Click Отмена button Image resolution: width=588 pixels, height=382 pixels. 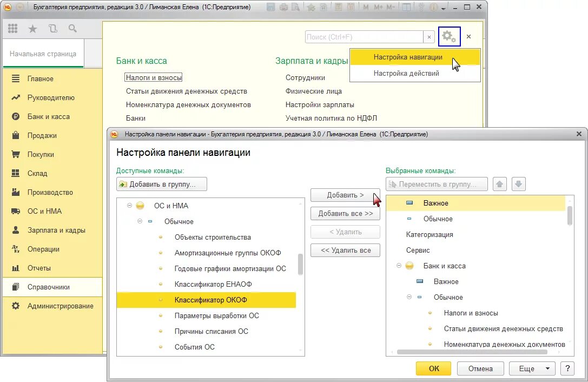pyautogui.click(x=480, y=368)
